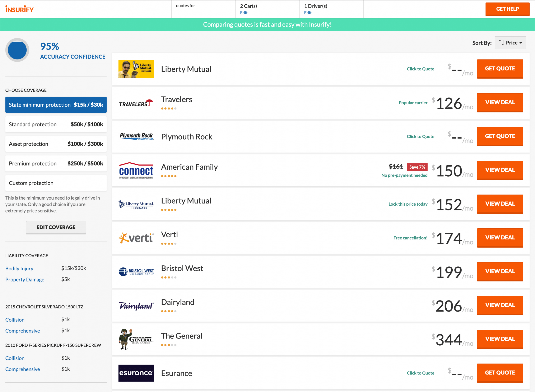Click GET HELP button in top right
The width and height of the screenshot is (535, 392).
[x=508, y=10]
